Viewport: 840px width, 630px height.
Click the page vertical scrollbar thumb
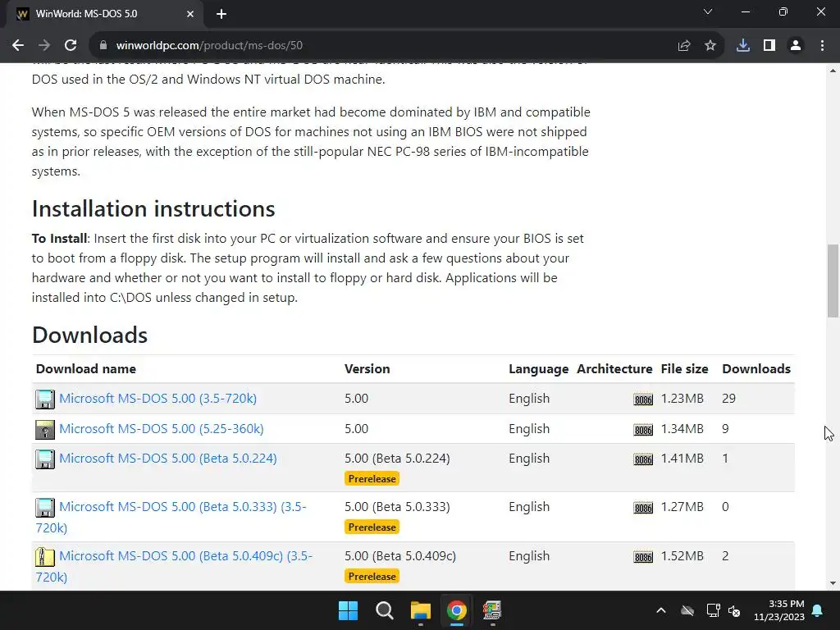click(833, 281)
